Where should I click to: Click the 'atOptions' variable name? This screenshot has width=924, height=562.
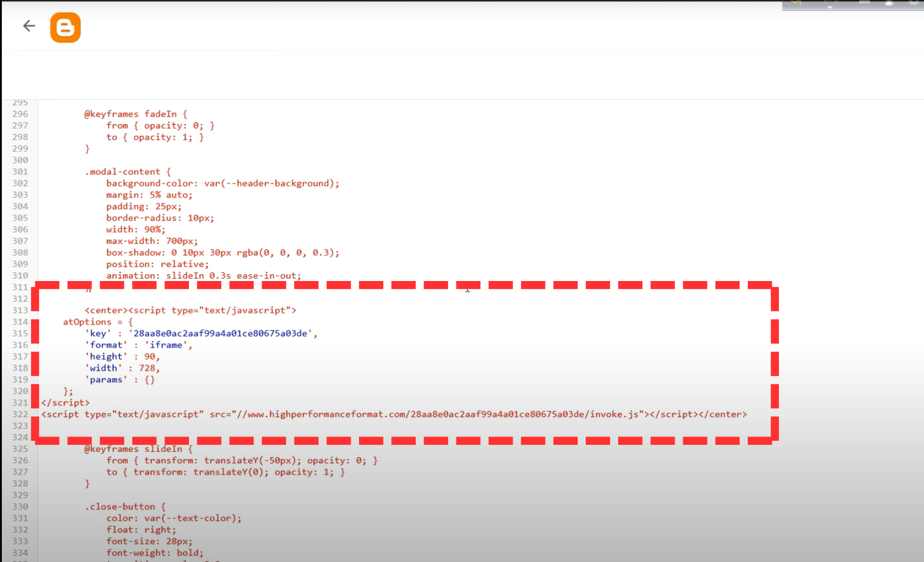pyautogui.click(x=87, y=322)
